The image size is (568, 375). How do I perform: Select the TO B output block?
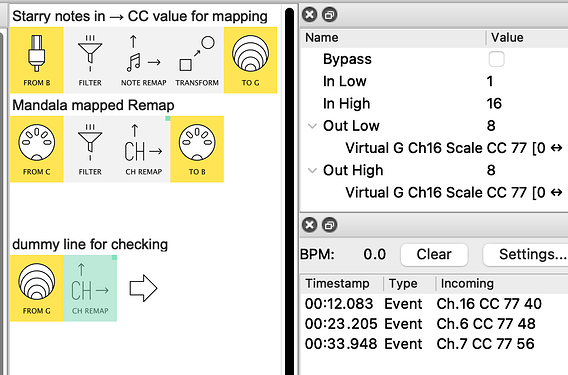pos(197,149)
